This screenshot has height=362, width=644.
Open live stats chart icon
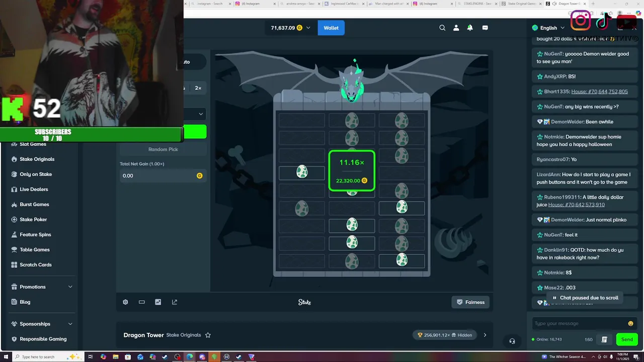158,302
